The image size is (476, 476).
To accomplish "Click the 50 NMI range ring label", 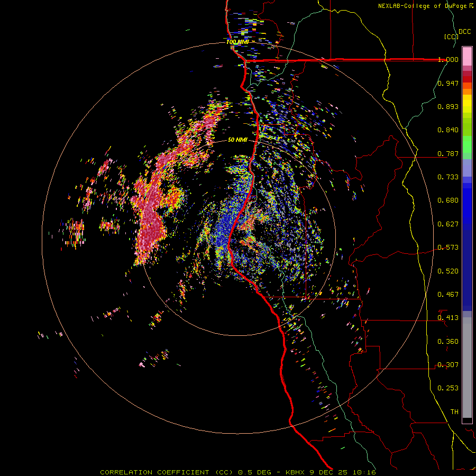I will click(x=237, y=140).
